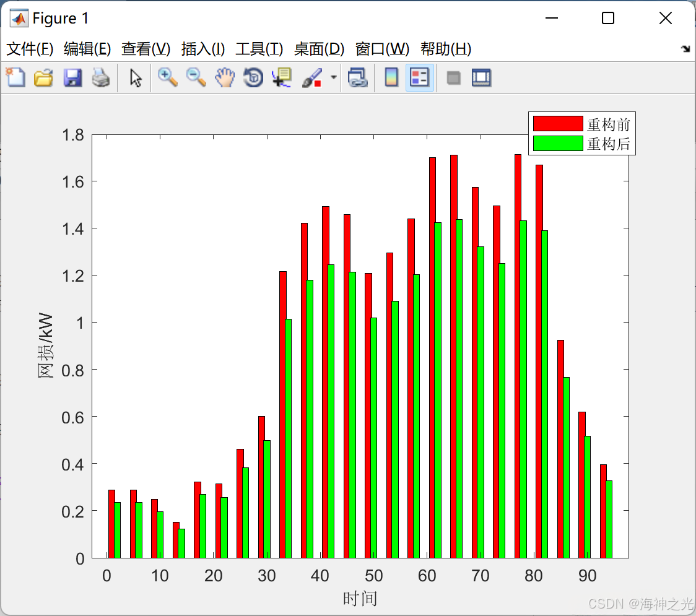
Task: Open a file with the folder icon
Action: [x=43, y=77]
